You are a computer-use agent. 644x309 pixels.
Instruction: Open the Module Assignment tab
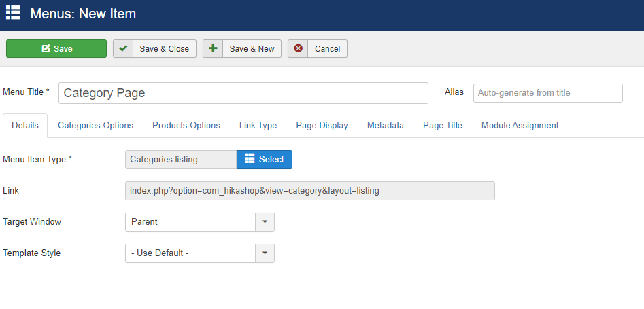pos(520,126)
